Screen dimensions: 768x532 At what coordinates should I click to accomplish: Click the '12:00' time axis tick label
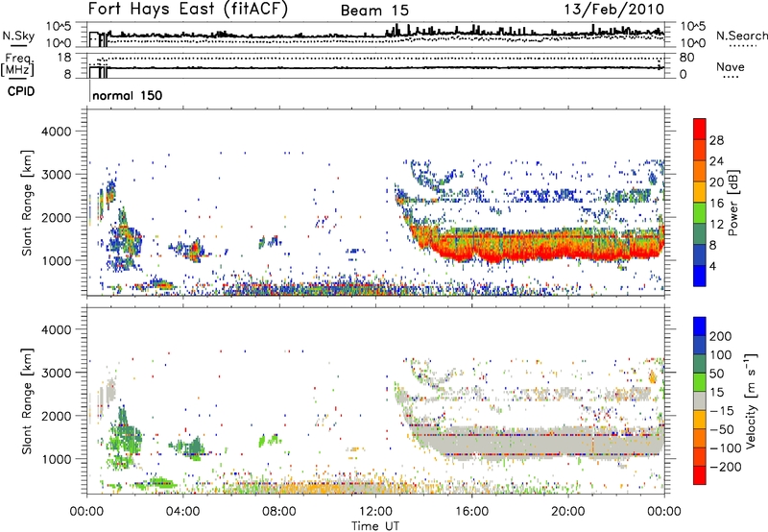(x=375, y=512)
